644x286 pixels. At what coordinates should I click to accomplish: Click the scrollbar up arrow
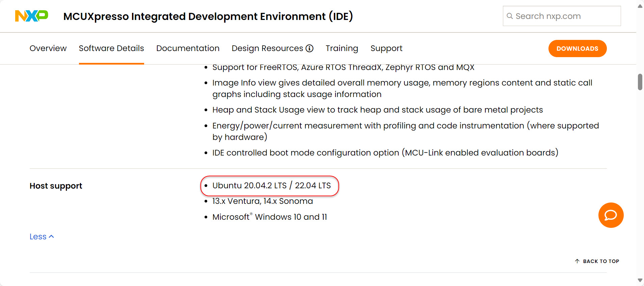[640, 6]
